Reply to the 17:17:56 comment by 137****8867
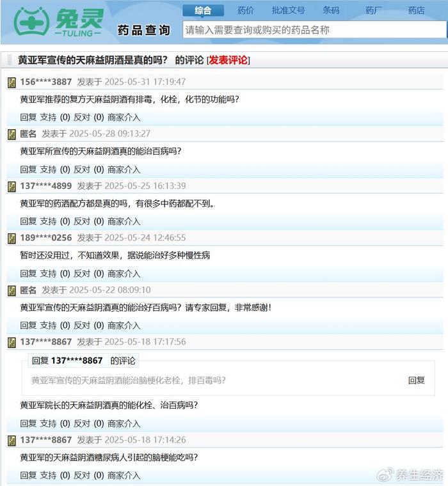448x486 pixels. click(x=28, y=423)
